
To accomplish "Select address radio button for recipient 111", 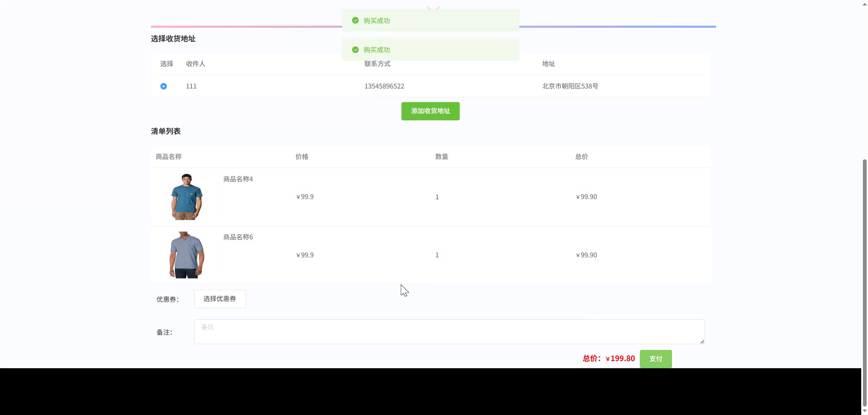I will coord(163,86).
